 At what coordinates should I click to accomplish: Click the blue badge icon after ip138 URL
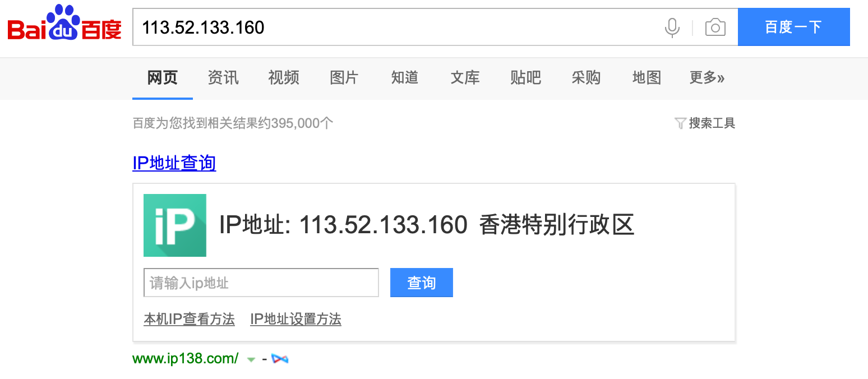[280, 358]
